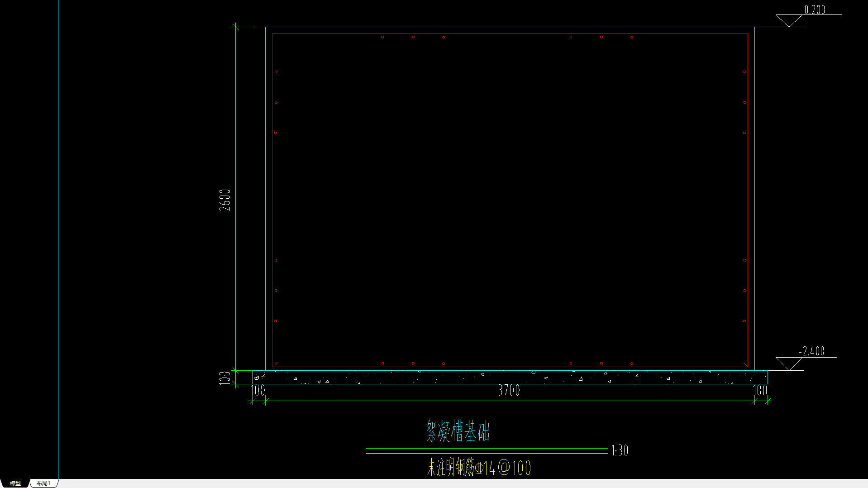Image resolution: width=868 pixels, height=488 pixels.
Task: Switch to the 模型 tab
Action: click(15, 483)
